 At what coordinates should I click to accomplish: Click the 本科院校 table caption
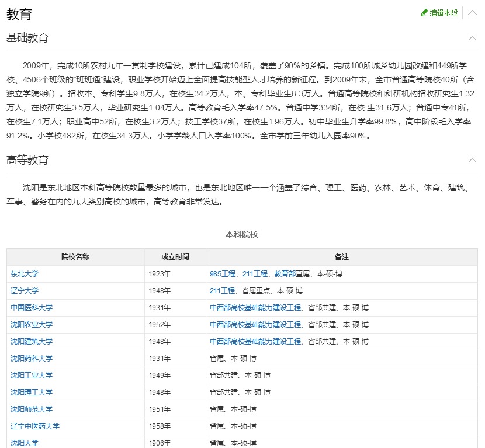[x=242, y=234]
